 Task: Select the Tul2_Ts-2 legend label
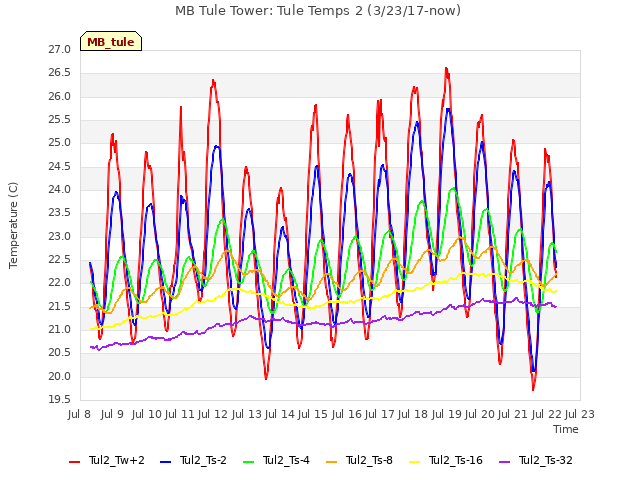click(203, 460)
